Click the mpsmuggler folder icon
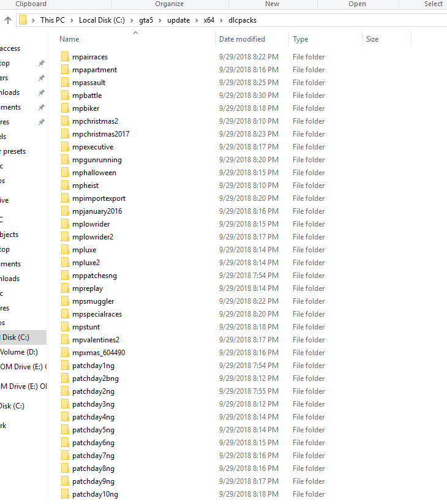Screen dimensions: 447x504 coord(65,301)
